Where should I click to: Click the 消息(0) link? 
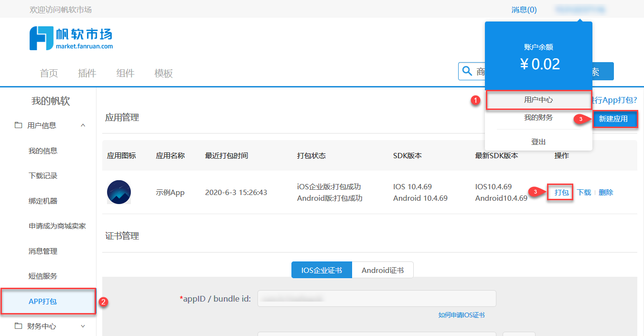coord(524,10)
